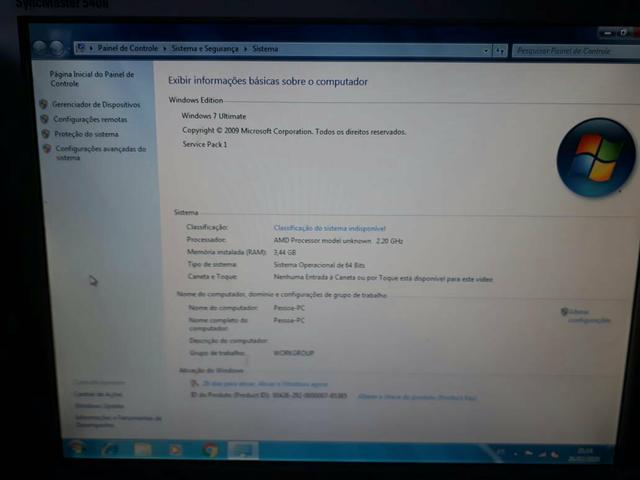The width and height of the screenshot is (640, 480).
Task: Select the Control Panel taskbar button
Action: [243, 450]
